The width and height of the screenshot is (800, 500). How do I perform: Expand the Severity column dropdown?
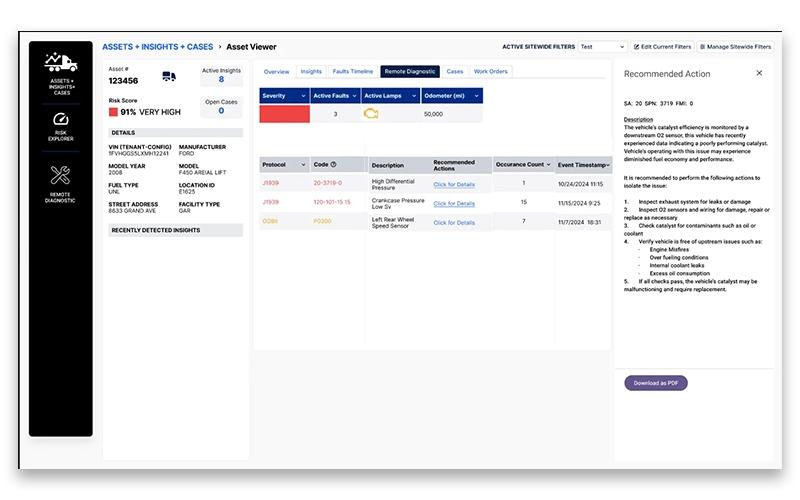(x=303, y=95)
